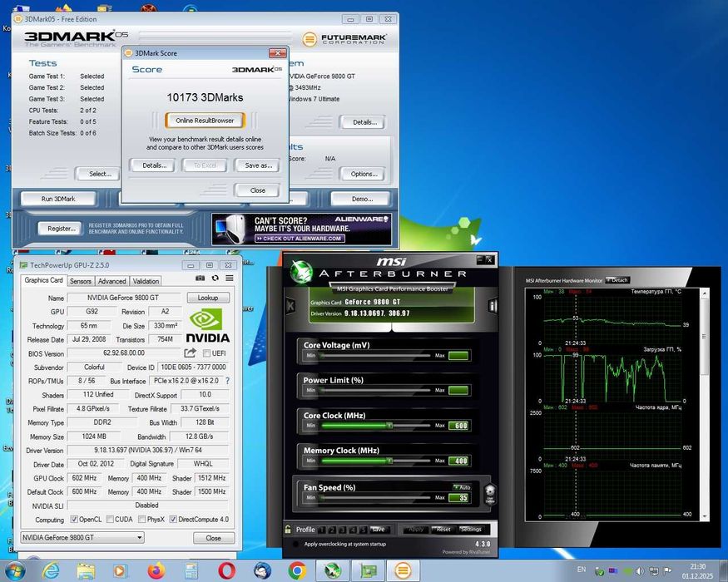This screenshot has height=582, width=728.
Task: Click Alienware advertisement banner
Action: coord(301,229)
